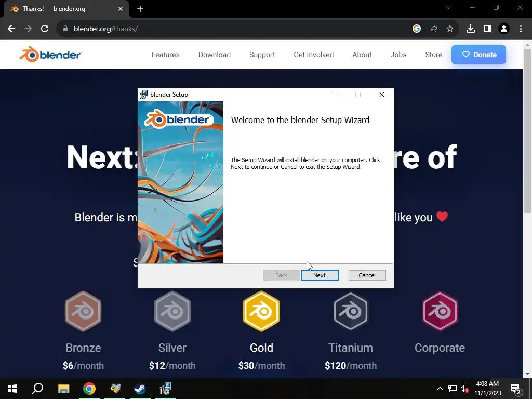Reload the blender.org page

tap(45, 29)
